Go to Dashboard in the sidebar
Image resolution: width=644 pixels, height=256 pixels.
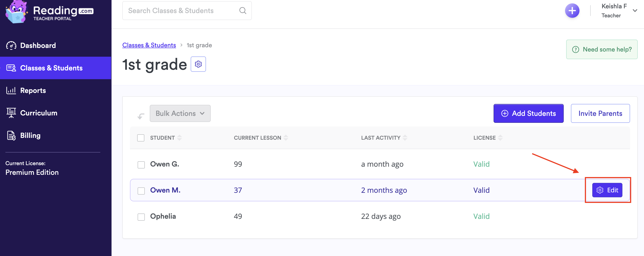[x=38, y=45]
